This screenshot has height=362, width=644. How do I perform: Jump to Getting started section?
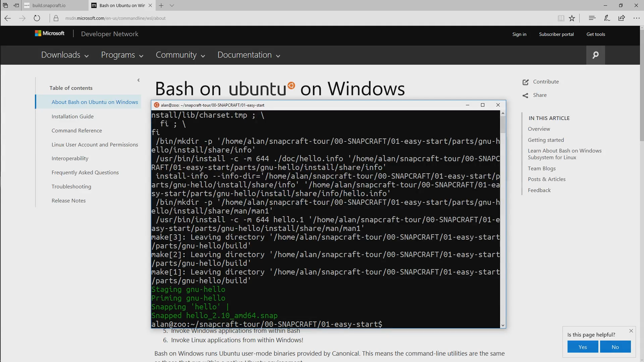546,140
